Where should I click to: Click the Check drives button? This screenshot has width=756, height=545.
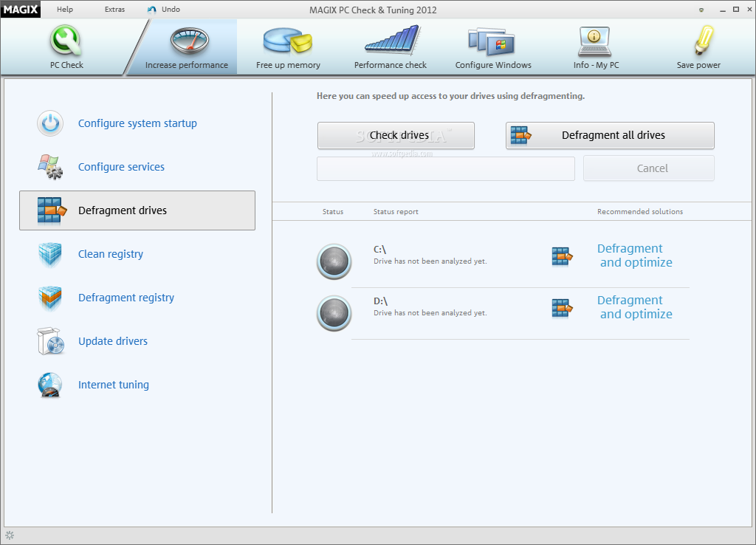396,136
